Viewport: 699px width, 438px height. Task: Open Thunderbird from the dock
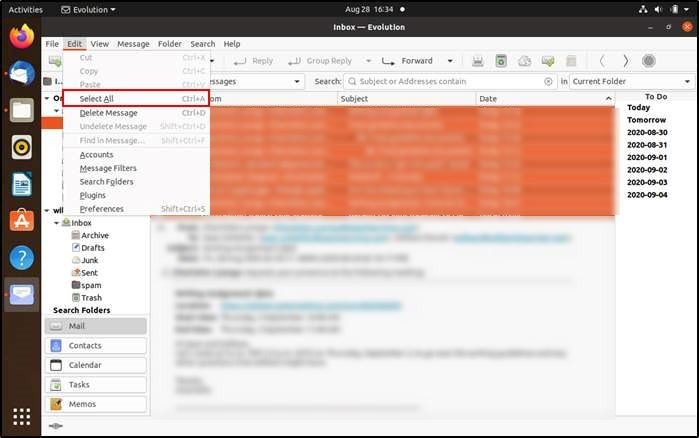(x=22, y=74)
